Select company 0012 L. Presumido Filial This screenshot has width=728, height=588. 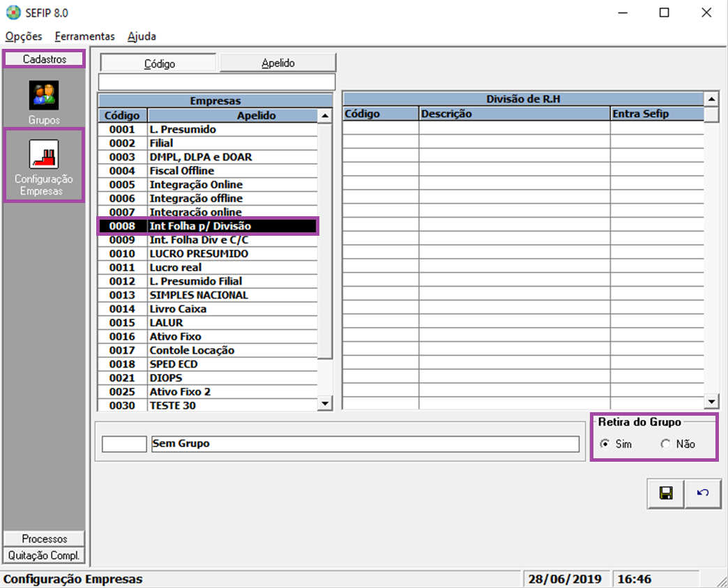click(x=208, y=282)
